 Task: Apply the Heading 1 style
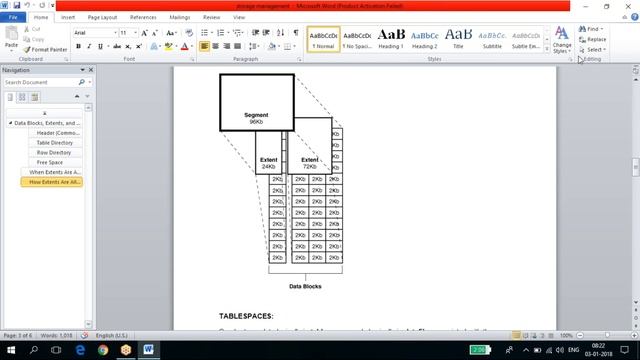coord(391,40)
